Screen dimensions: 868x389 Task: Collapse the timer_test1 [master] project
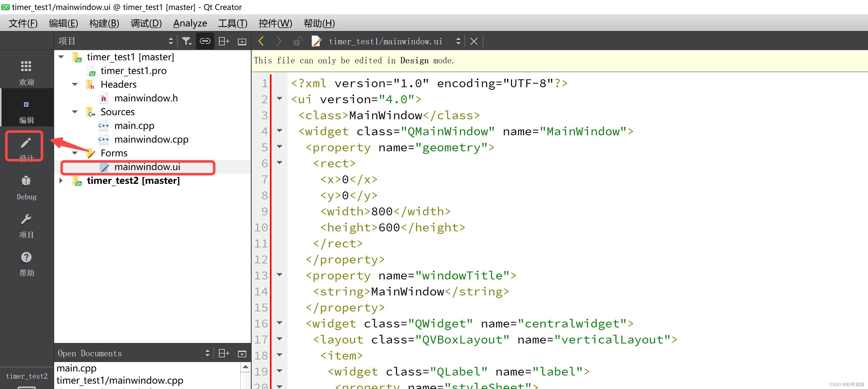(x=61, y=57)
